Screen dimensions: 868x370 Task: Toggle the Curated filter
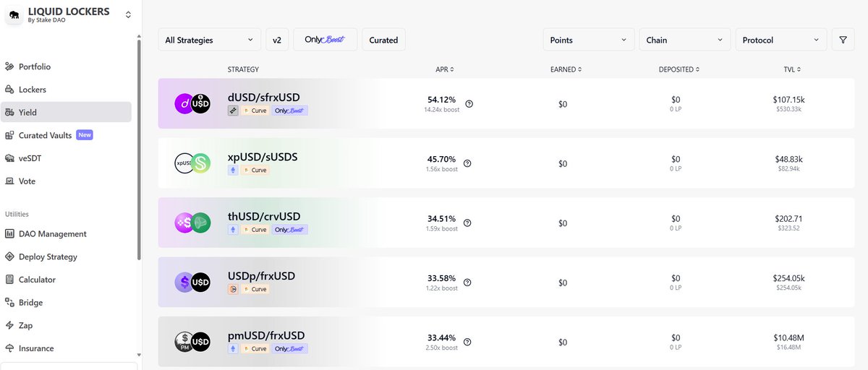pos(383,40)
